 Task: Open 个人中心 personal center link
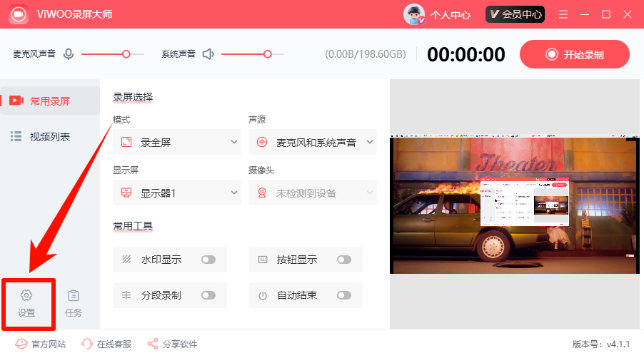451,15
